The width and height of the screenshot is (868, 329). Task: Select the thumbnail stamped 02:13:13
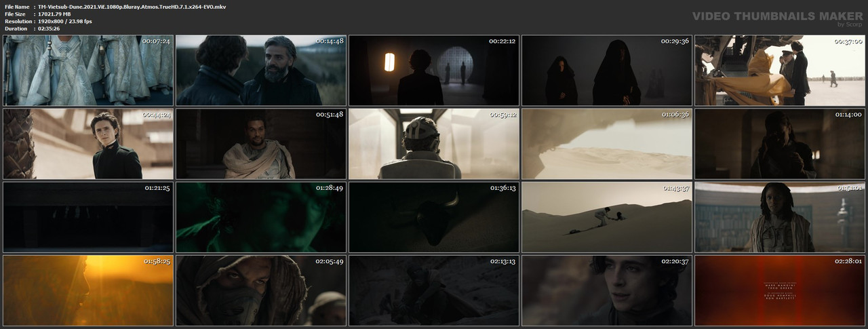coord(434,290)
